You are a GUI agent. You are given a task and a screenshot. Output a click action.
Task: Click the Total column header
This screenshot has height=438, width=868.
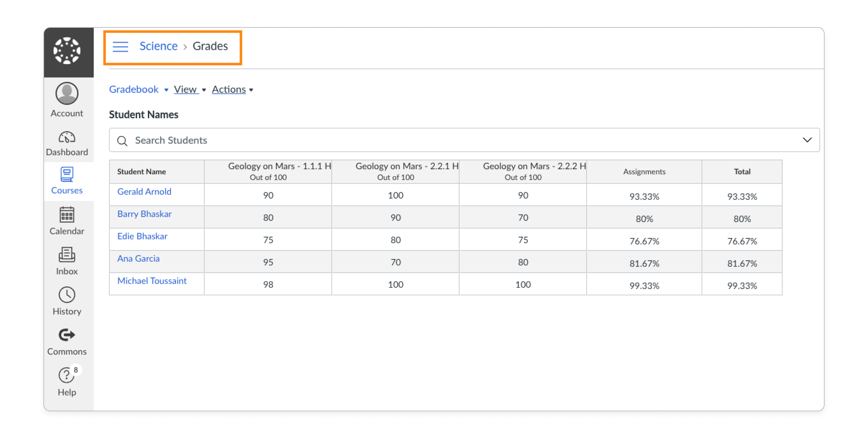point(742,172)
